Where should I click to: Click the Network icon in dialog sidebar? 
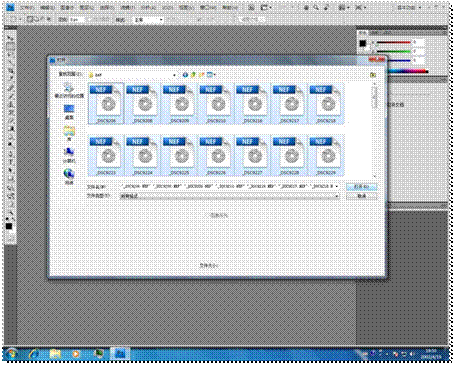(69, 176)
